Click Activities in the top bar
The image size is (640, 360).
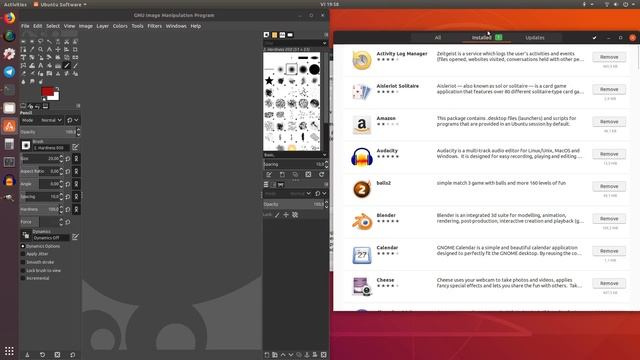(x=15, y=4)
